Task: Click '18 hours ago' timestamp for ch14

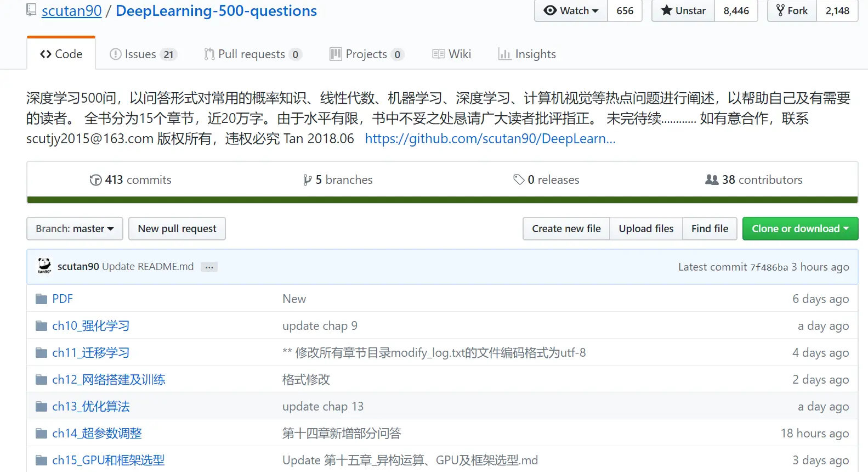Action: [x=815, y=433]
